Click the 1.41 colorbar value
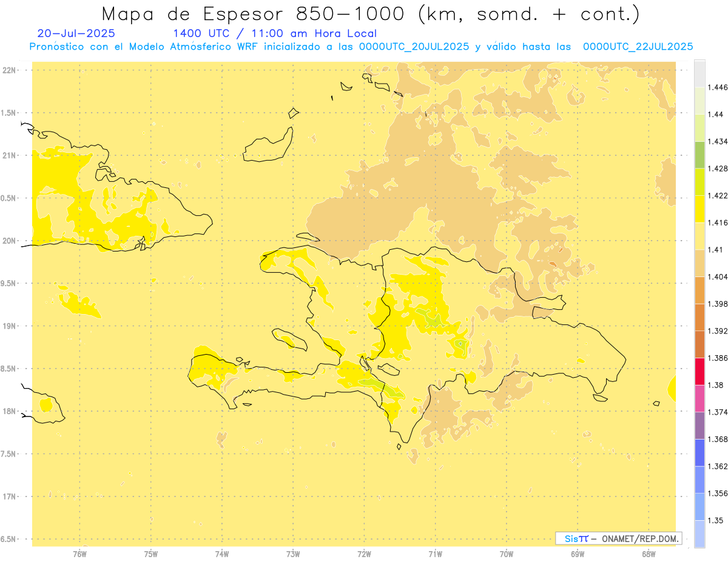Image resolution: width=728 pixels, height=562 pixels. (715, 250)
